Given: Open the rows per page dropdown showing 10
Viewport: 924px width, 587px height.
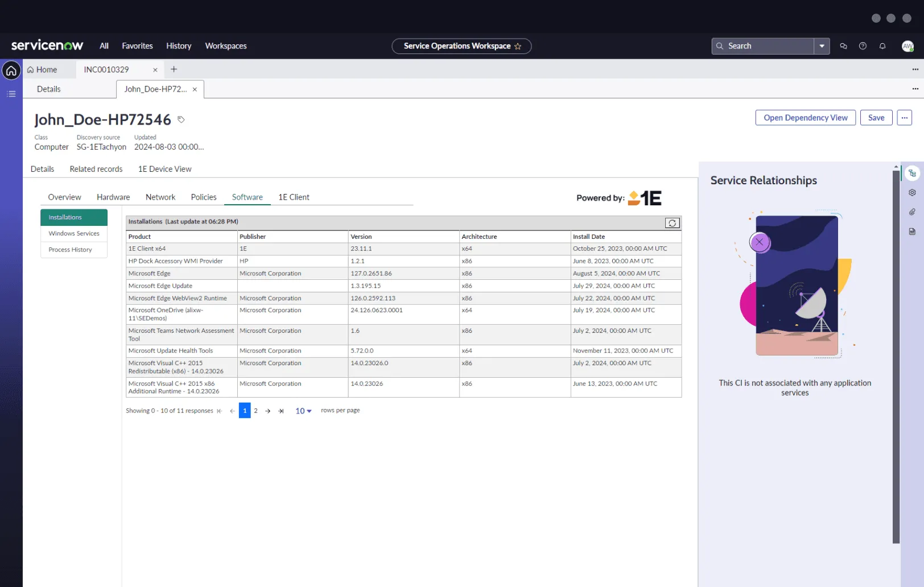Looking at the screenshot, I should pos(303,410).
